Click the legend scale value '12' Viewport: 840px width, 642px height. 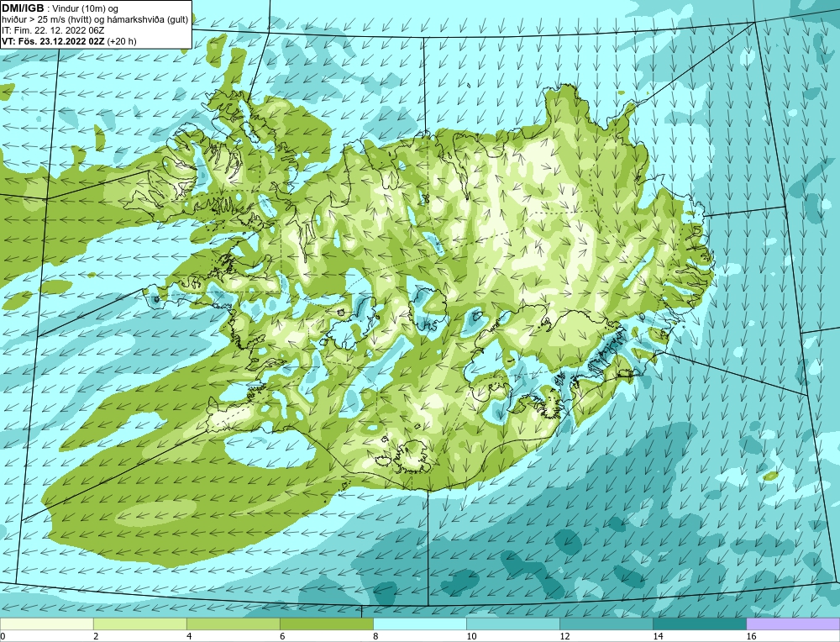coord(564,636)
